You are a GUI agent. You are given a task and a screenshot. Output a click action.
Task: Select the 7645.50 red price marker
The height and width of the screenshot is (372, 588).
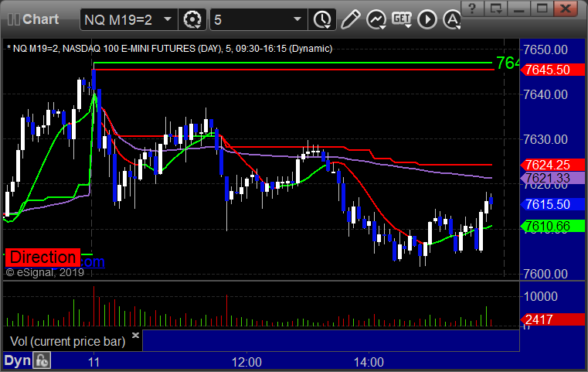coord(552,70)
